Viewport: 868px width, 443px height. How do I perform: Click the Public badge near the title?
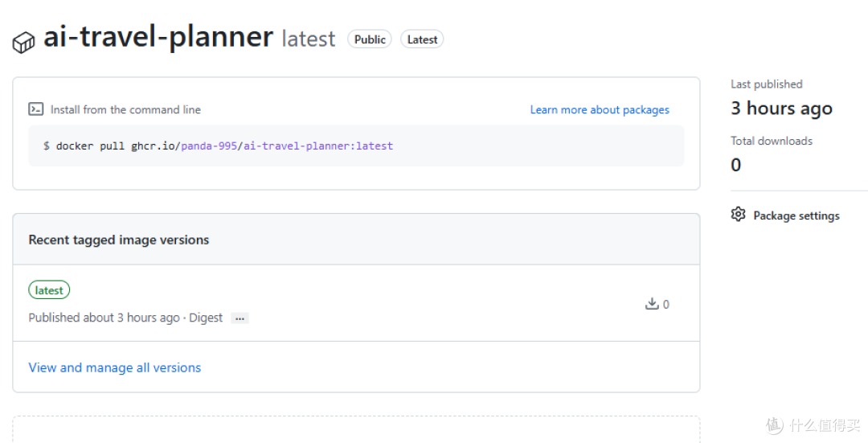[370, 39]
